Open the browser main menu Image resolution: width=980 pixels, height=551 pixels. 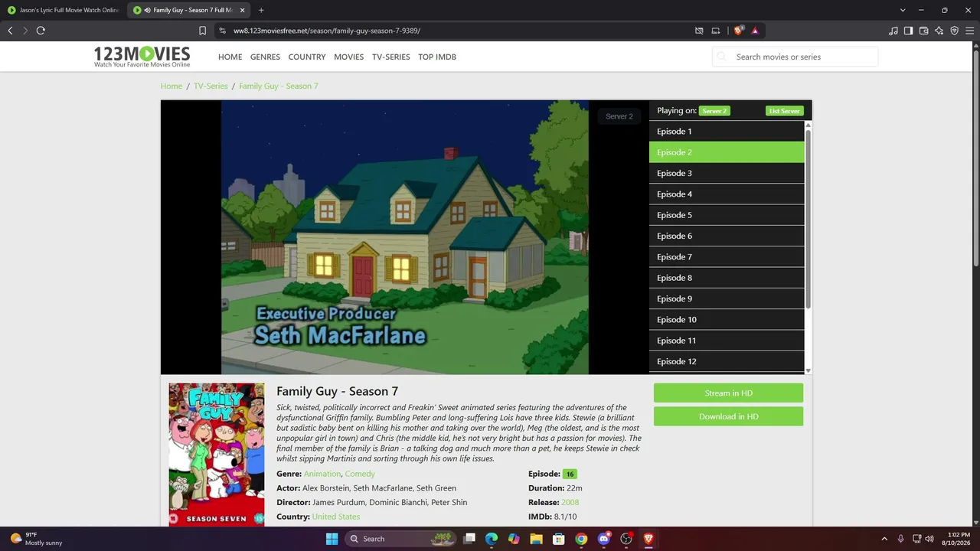pos(969,31)
